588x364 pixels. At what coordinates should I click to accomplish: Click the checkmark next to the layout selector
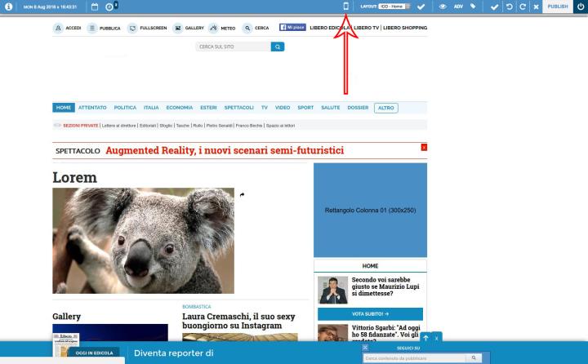click(421, 7)
